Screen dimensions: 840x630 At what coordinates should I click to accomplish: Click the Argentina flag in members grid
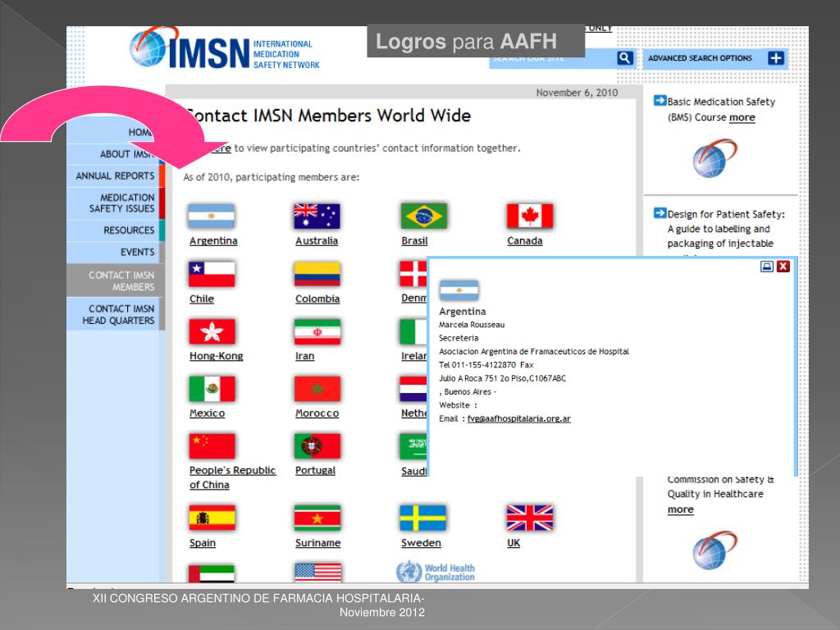coord(212,216)
